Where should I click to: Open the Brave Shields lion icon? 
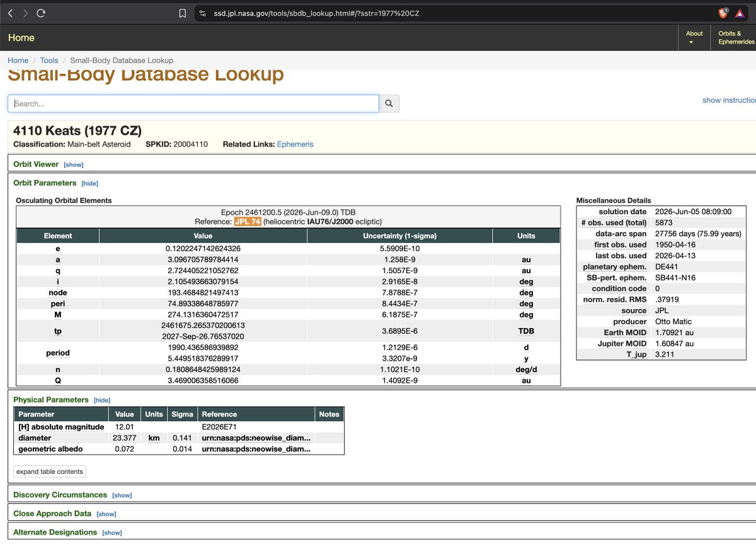pos(724,13)
